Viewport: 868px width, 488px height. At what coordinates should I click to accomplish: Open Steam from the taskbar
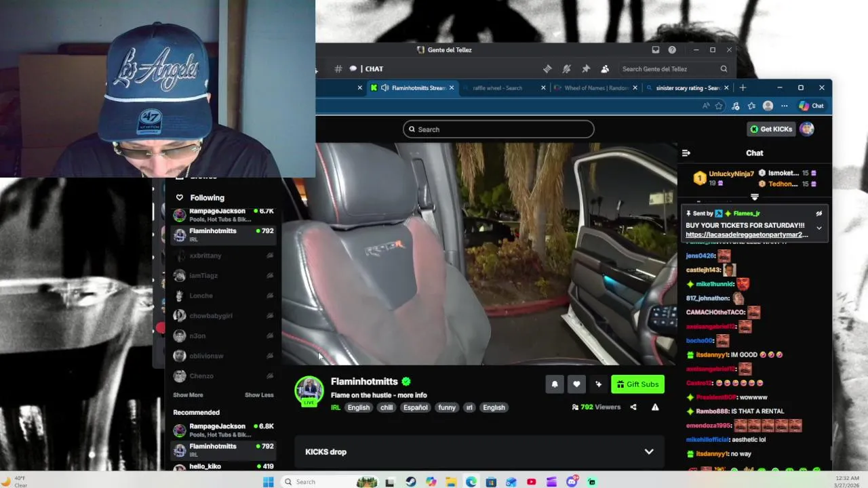pyautogui.click(x=411, y=482)
